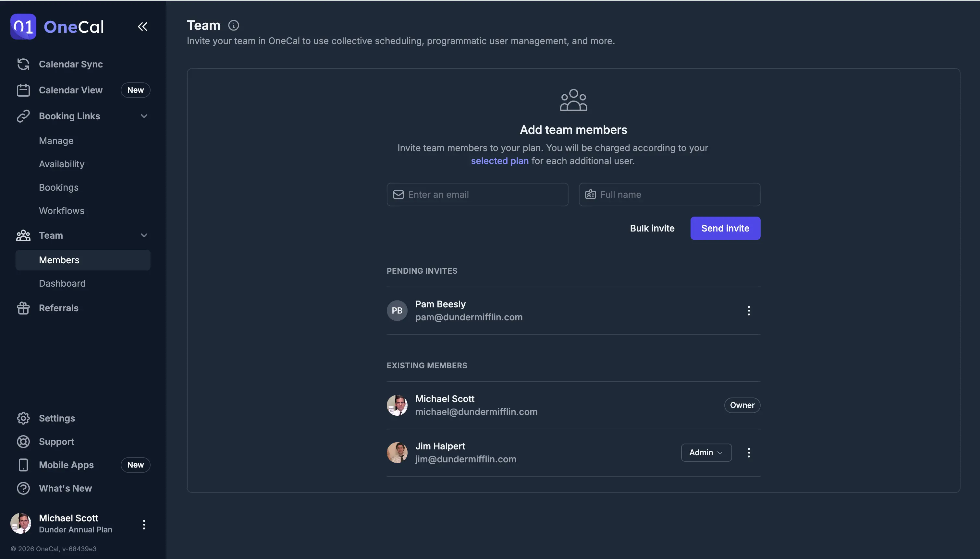
Task: Click michael@dundermifflin.com email text
Action: coord(476,411)
